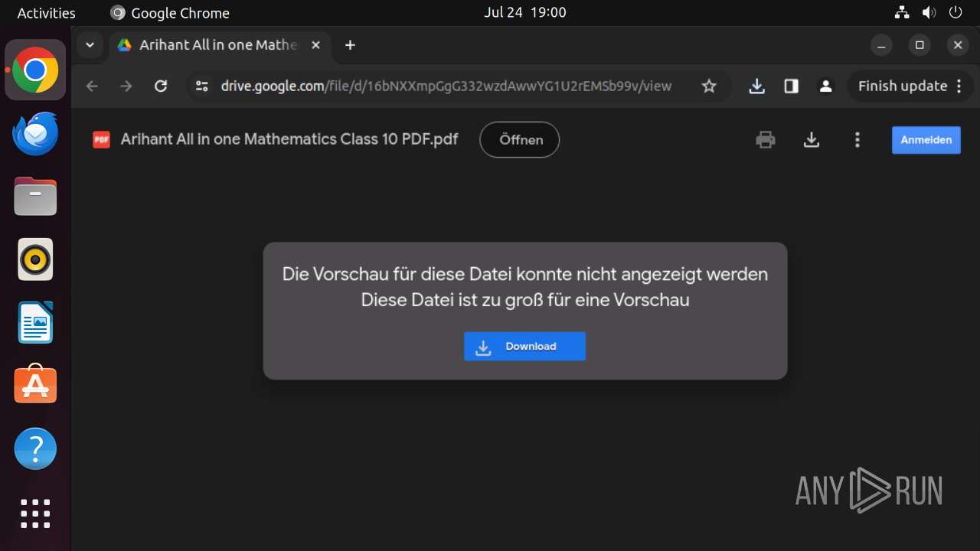
Task: Open Chrome downloads toolbar icon
Action: [756, 86]
